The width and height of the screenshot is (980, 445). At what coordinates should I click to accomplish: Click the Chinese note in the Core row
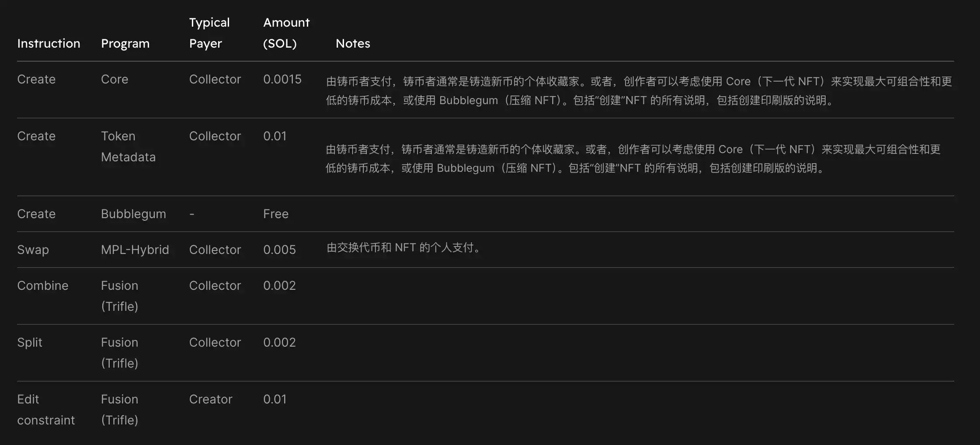pos(639,91)
